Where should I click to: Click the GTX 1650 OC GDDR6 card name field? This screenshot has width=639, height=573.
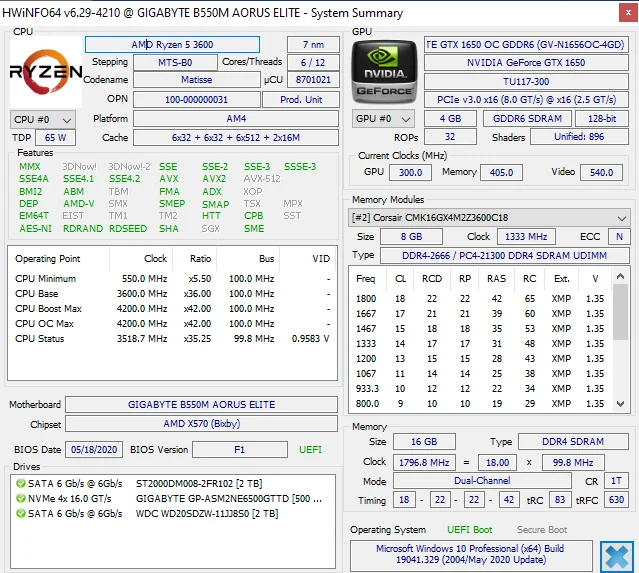tap(526, 44)
